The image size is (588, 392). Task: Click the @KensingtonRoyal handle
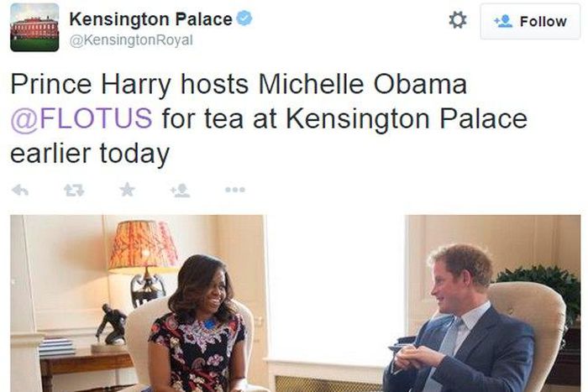click(x=131, y=40)
